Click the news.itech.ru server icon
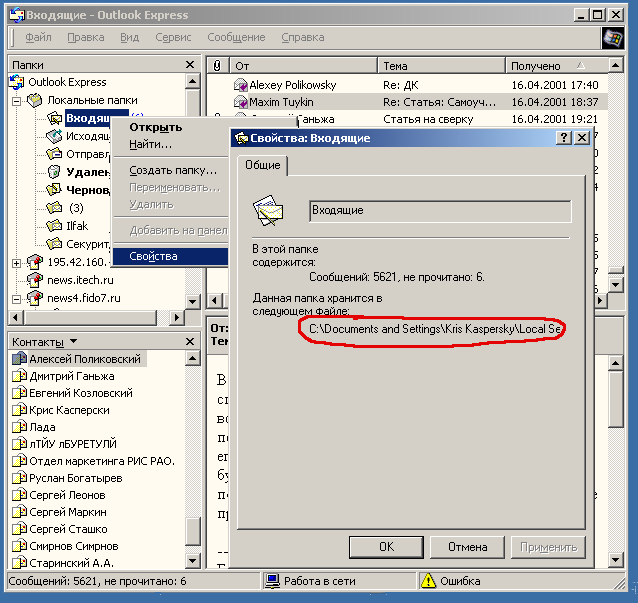Screen dimensions: 638x603 (35, 280)
